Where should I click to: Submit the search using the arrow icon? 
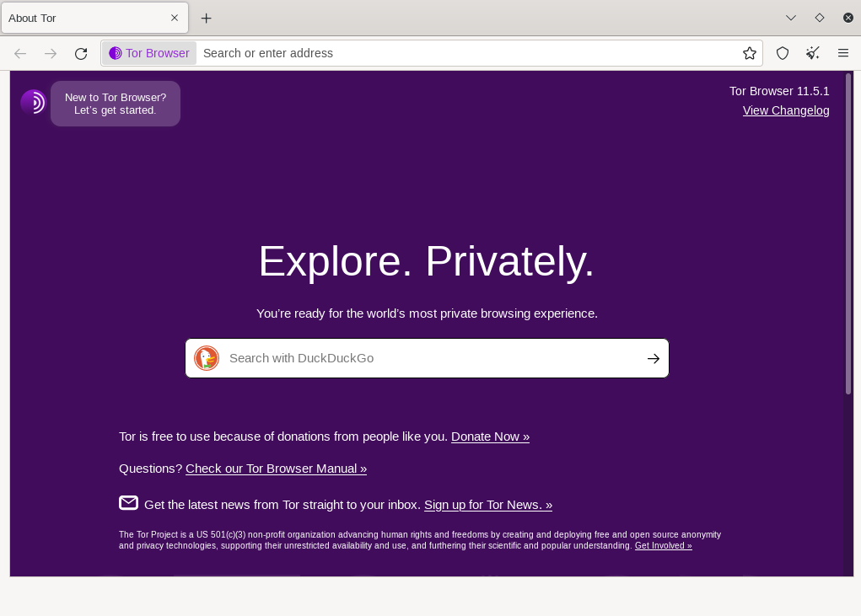pos(653,358)
